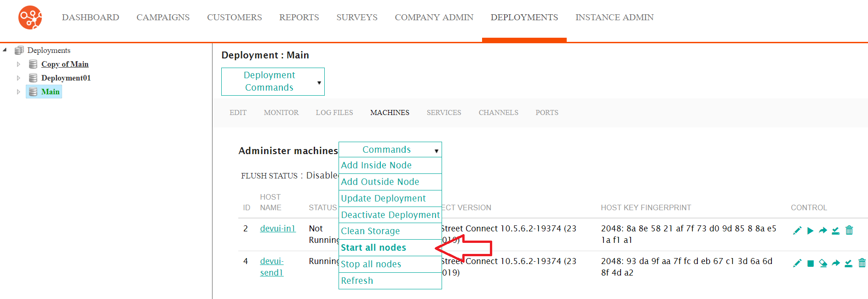868x299 pixels.
Task: Choose Stop all nodes command
Action: tap(390, 264)
